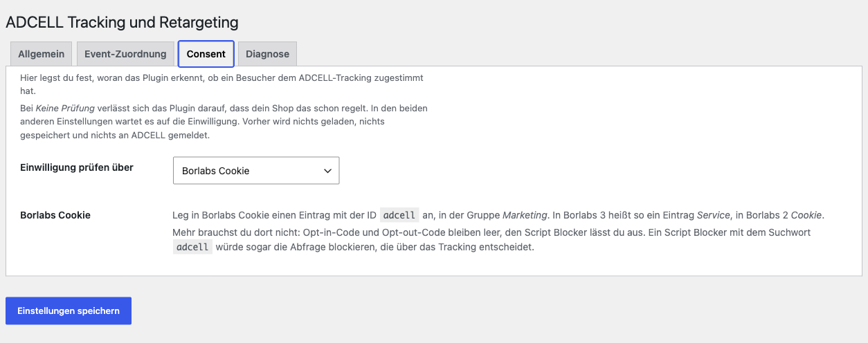Click the bold Borlabs Cookie row label
868x343 pixels.
point(55,215)
